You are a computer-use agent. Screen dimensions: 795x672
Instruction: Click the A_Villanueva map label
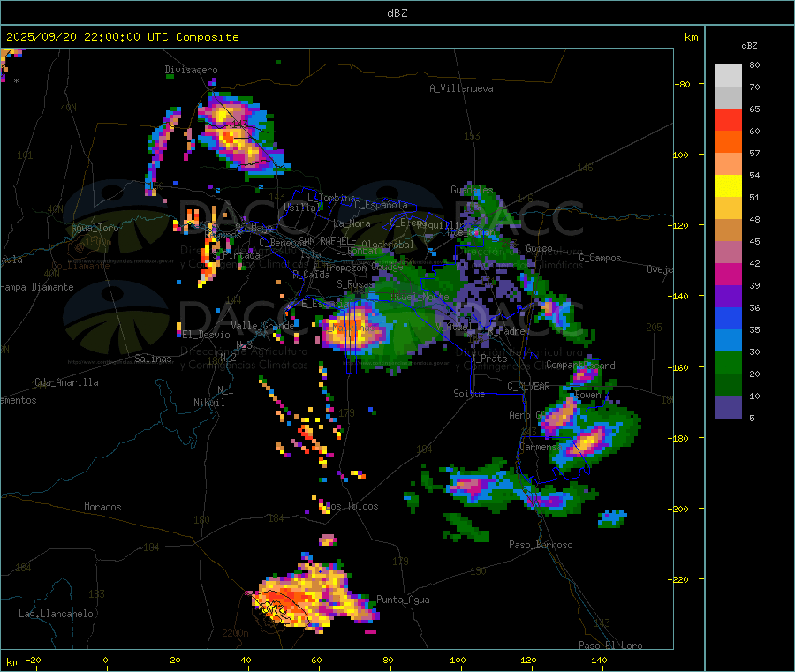[x=461, y=88]
